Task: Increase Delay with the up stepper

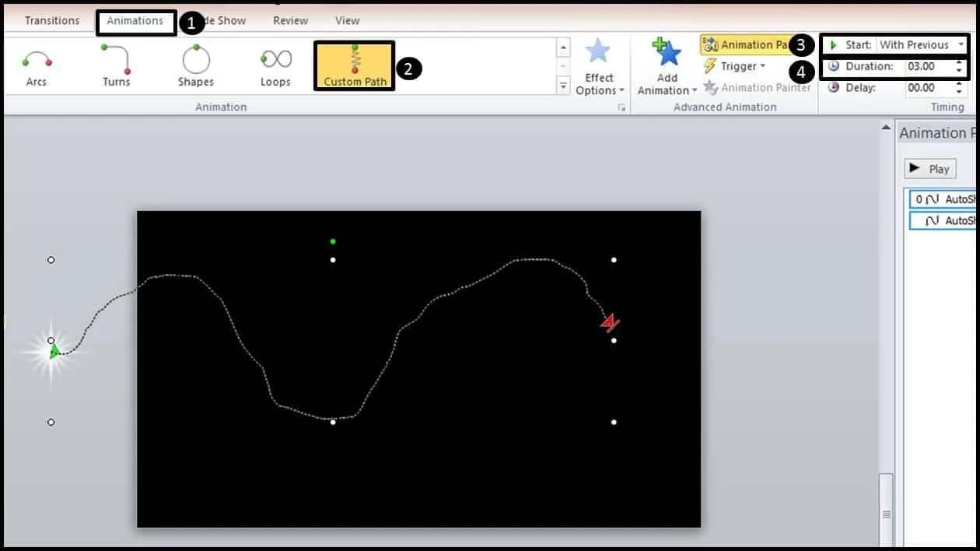Action: (960, 84)
